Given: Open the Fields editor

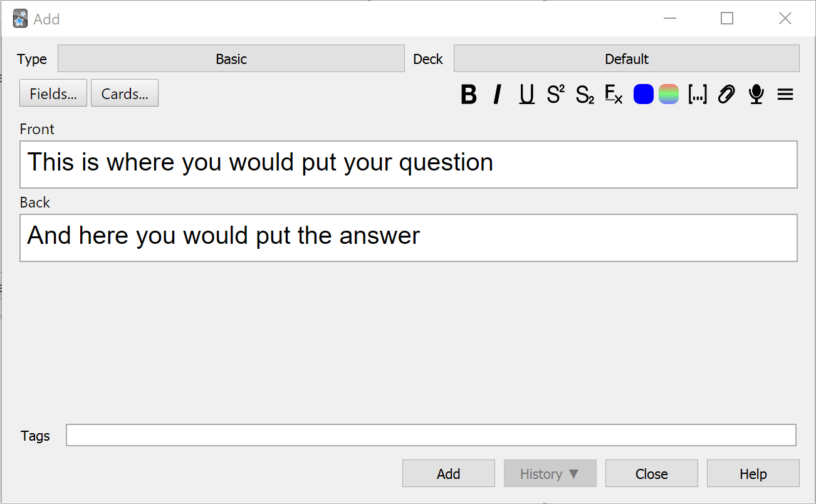Looking at the screenshot, I should (x=53, y=93).
